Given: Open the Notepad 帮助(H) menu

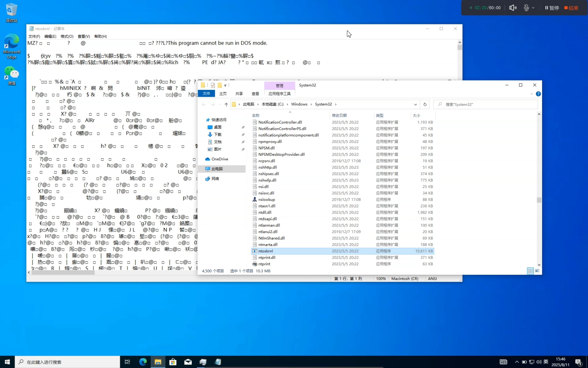Looking at the screenshot, I should point(100,36).
